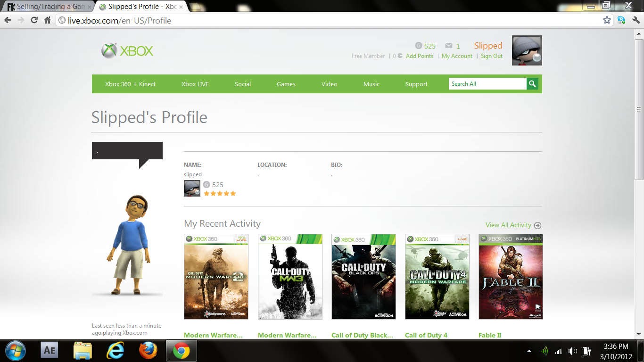The height and width of the screenshot is (362, 644).
Task: Launch Internet Explorer from the taskbar
Action: pyautogui.click(x=116, y=351)
